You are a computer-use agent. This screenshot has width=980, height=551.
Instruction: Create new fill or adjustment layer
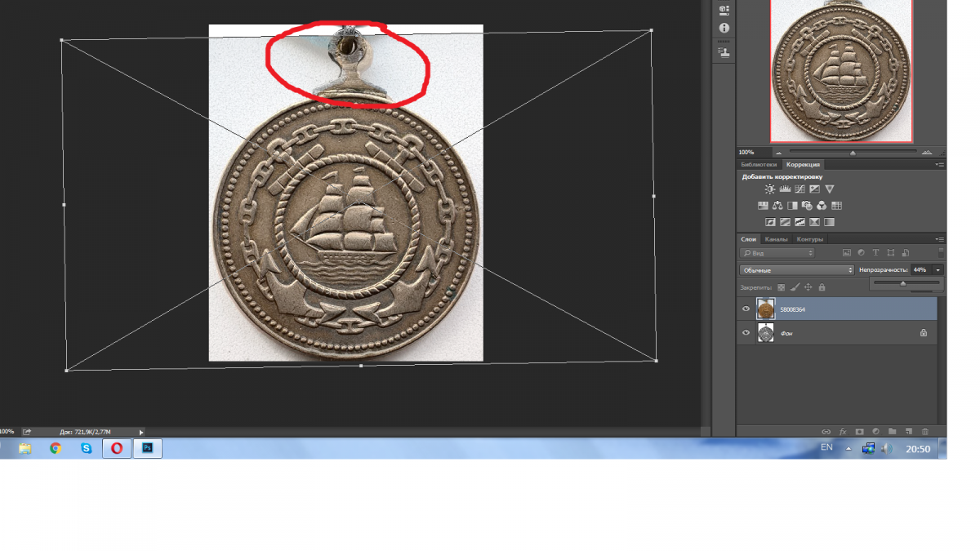click(x=875, y=431)
